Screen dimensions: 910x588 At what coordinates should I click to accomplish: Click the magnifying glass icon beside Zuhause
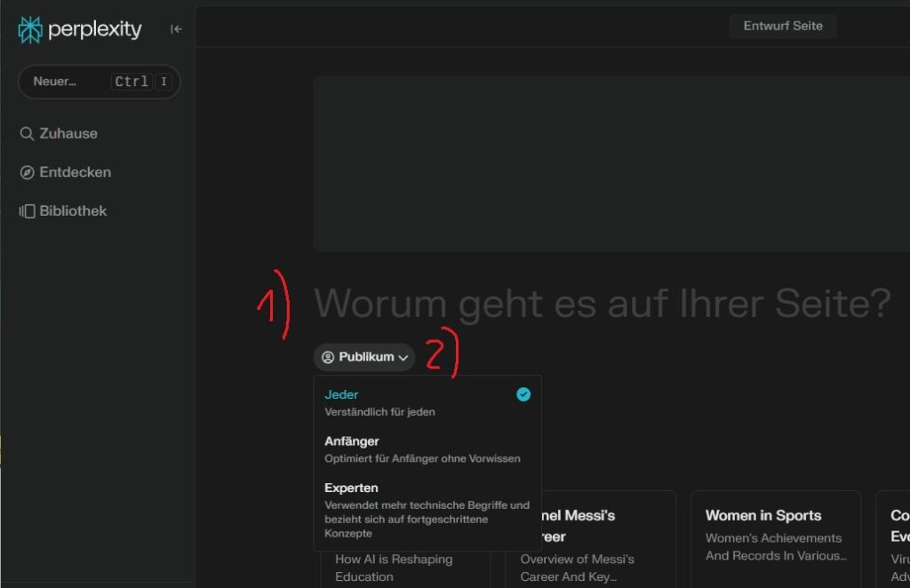(x=28, y=133)
